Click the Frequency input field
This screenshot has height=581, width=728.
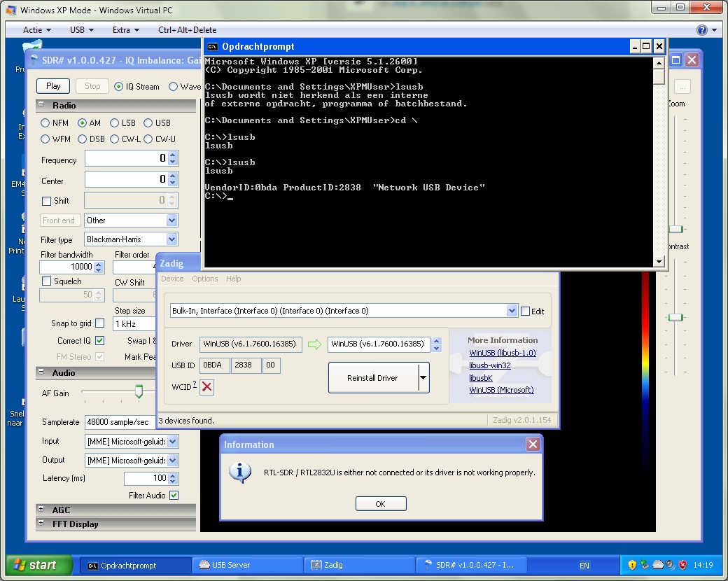click(126, 158)
